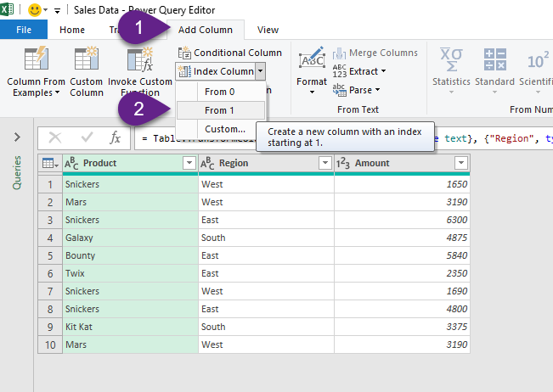Select the Bounty product cell
This screenshot has height=392, width=553.
pyautogui.click(x=131, y=255)
